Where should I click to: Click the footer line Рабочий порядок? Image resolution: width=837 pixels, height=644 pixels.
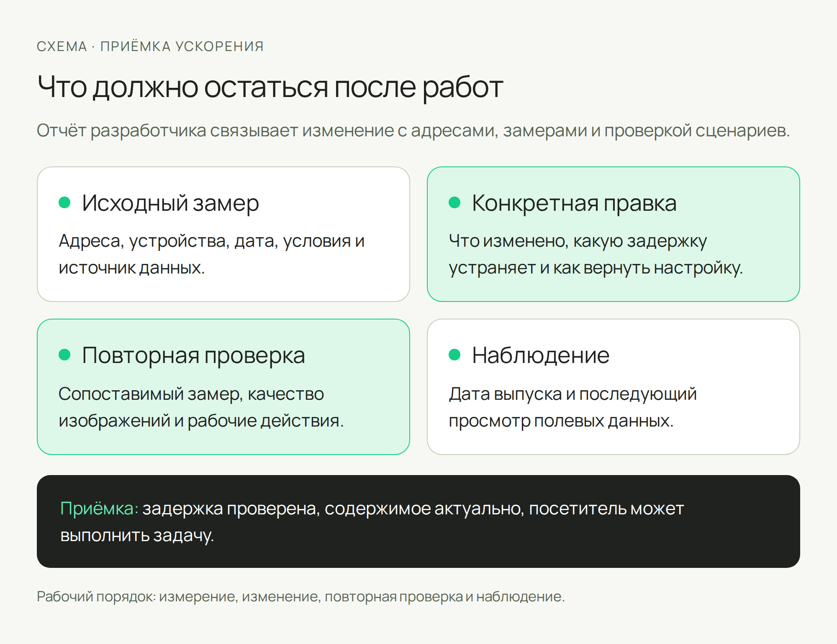pyautogui.click(x=301, y=596)
